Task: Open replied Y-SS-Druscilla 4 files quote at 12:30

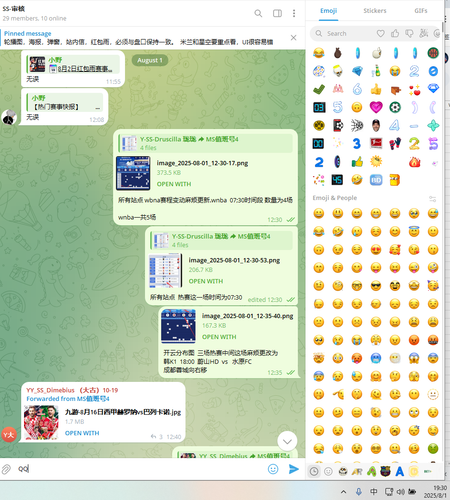Action: click(205, 143)
